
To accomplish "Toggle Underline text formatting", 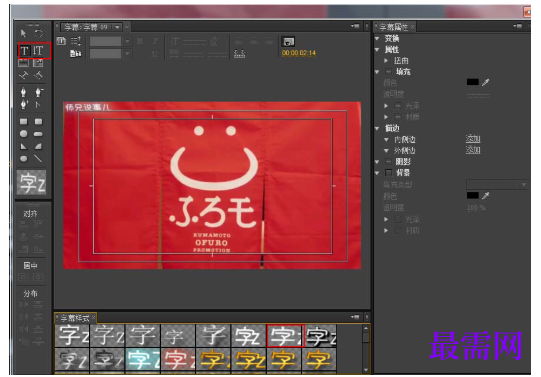I will (x=155, y=53).
